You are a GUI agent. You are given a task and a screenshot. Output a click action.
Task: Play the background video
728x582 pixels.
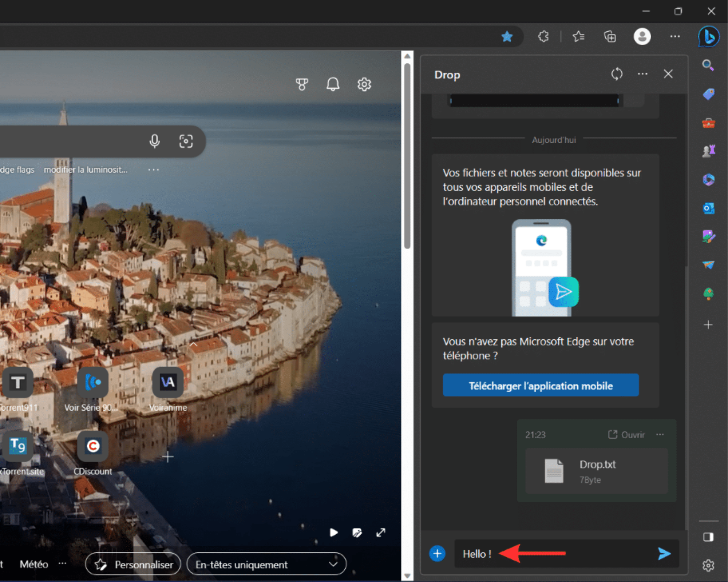coord(333,533)
